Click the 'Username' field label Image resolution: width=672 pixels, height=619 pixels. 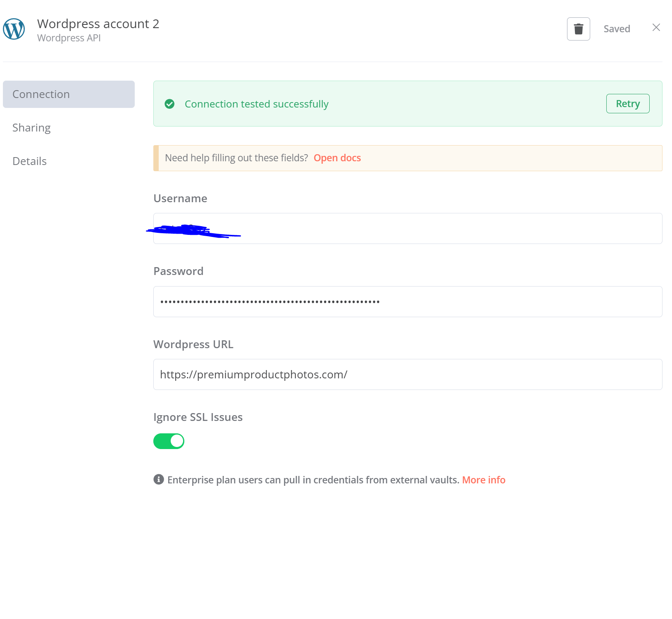(x=180, y=198)
